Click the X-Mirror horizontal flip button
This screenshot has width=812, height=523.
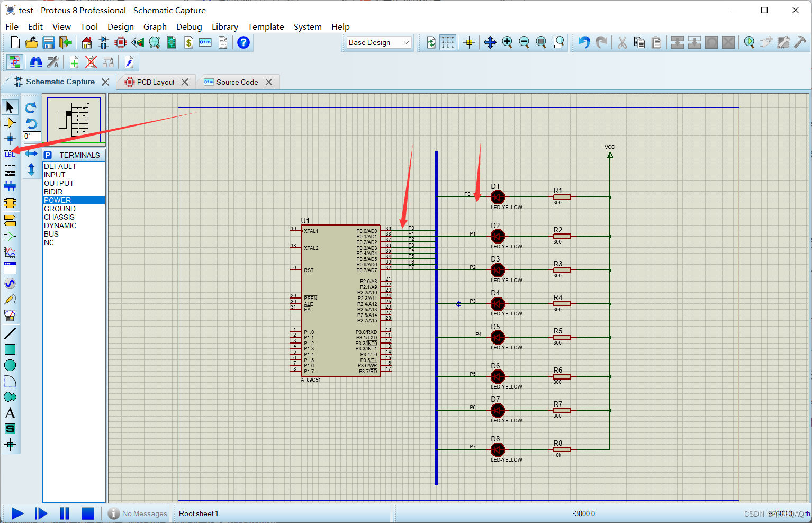click(x=31, y=154)
